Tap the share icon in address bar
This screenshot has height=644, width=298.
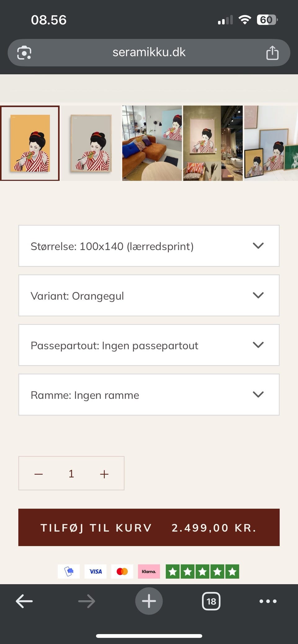[x=272, y=52]
